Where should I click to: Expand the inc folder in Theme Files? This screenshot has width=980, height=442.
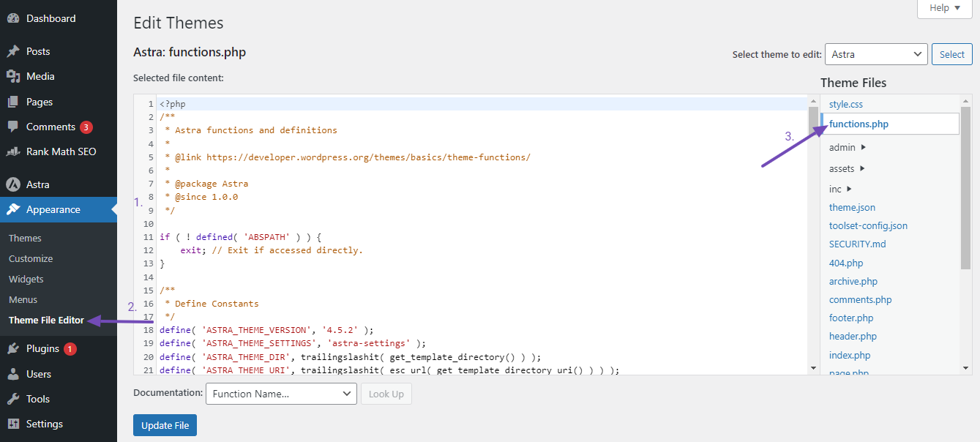point(840,189)
